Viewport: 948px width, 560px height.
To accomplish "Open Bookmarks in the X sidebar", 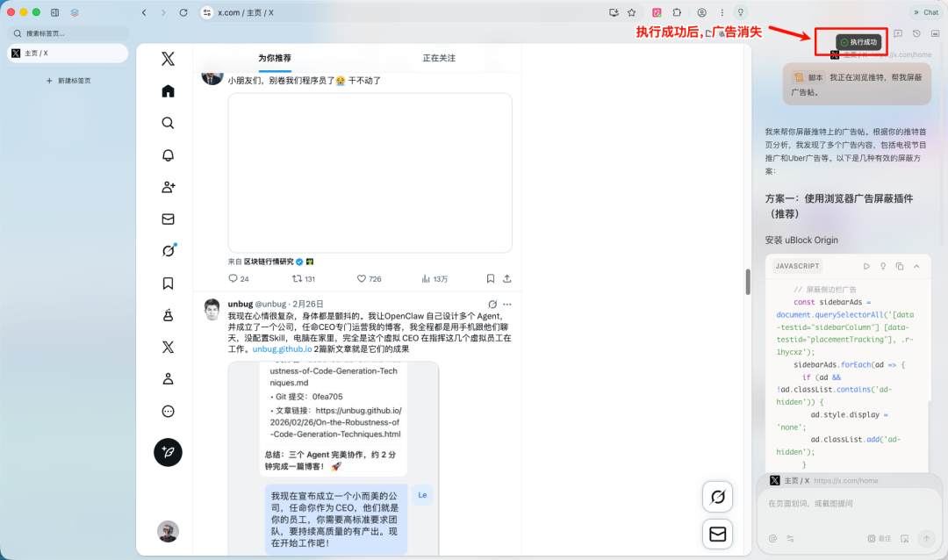I will tap(167, 283).
